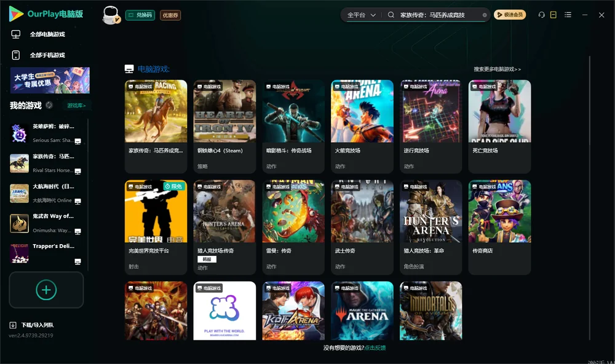The width and height of the screenshot is (615, 364).
Task: Open the 游戏库 game library link
Action: (x=76, y=105)
